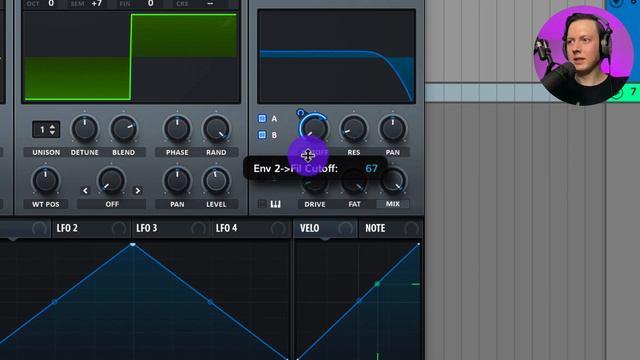Open the warp mode OFF selector
Screen dimensions: 640x360
point(112,204)
